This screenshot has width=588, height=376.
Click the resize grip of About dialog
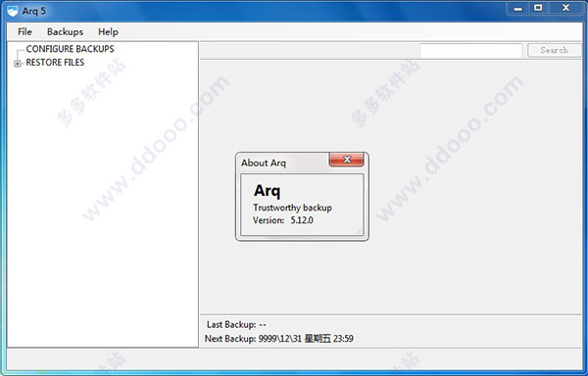point(360,231)
